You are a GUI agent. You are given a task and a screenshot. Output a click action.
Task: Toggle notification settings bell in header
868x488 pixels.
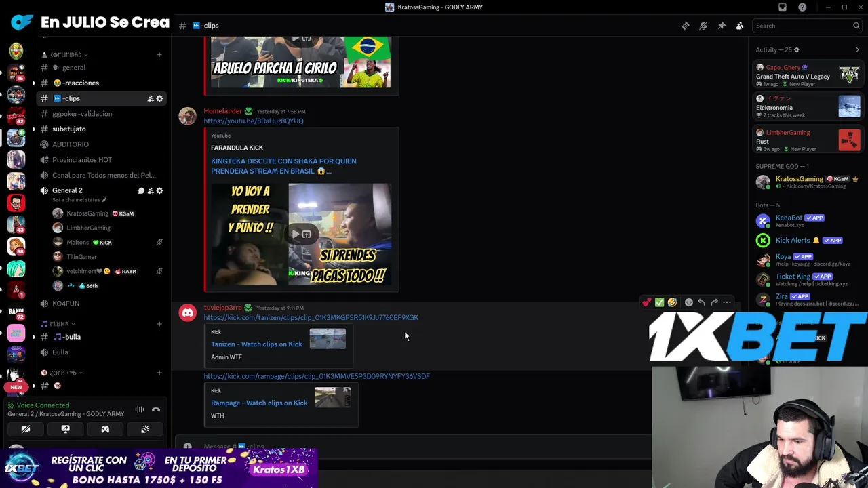[x=703, y=26]
